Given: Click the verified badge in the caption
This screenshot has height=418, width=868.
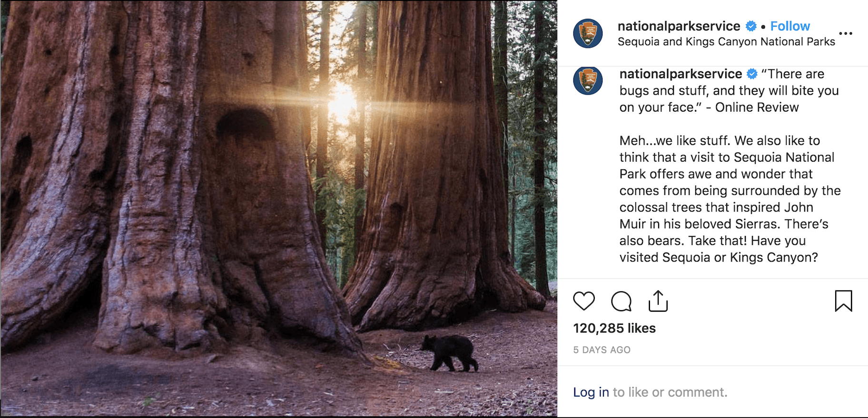Looking at the screenshot, I should (x=752, y=74).
